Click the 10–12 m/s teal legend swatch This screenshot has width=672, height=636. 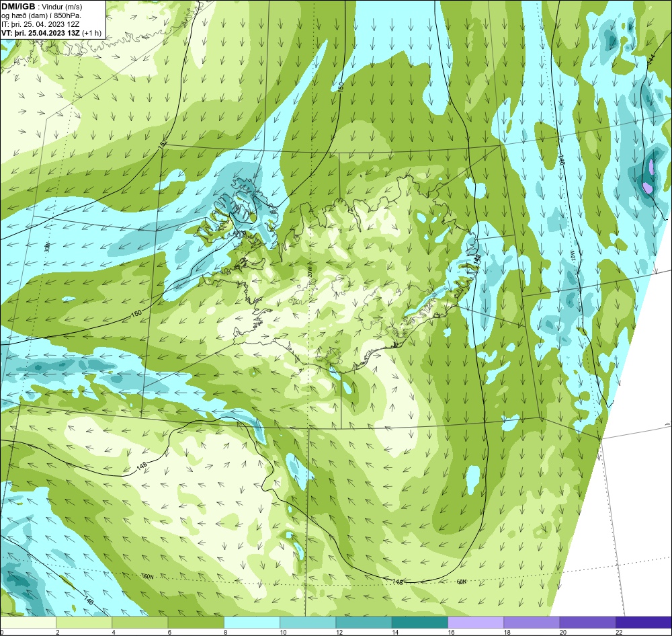(308, 622)
